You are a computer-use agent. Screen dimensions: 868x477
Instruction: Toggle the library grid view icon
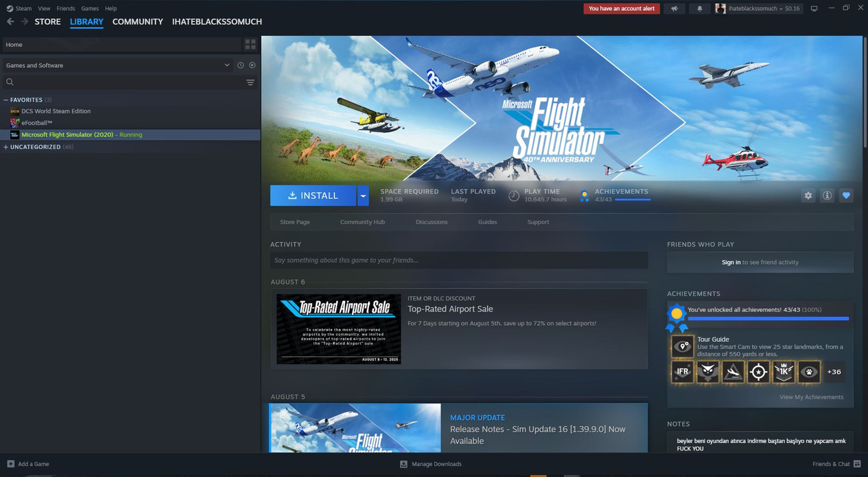tap(250, 44)
